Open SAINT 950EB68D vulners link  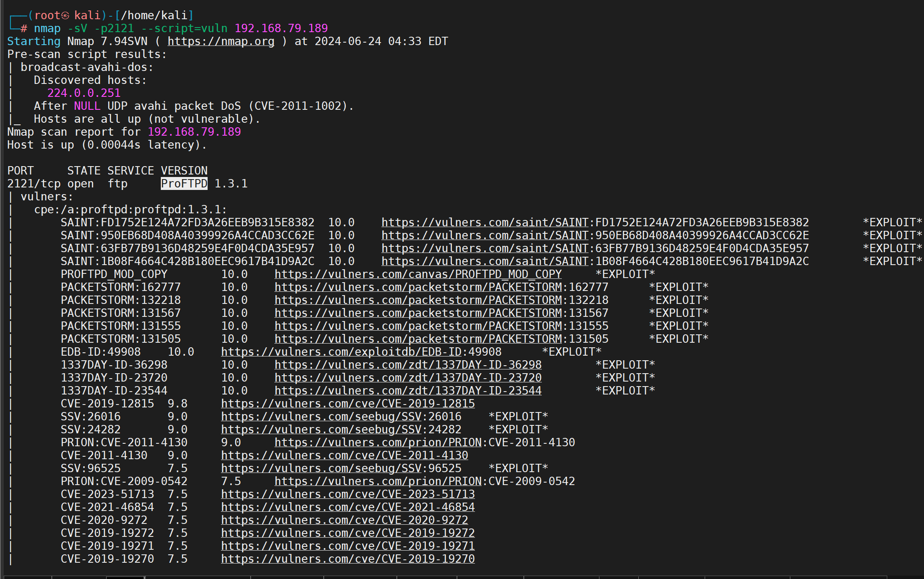point(485,235)
